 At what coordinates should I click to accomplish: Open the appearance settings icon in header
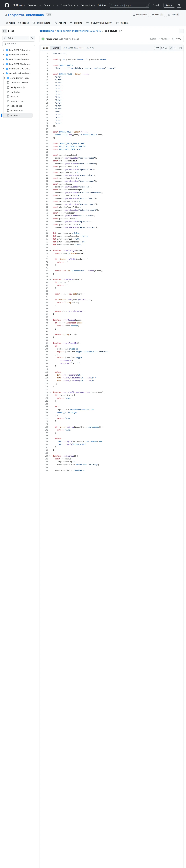point(179,5)
